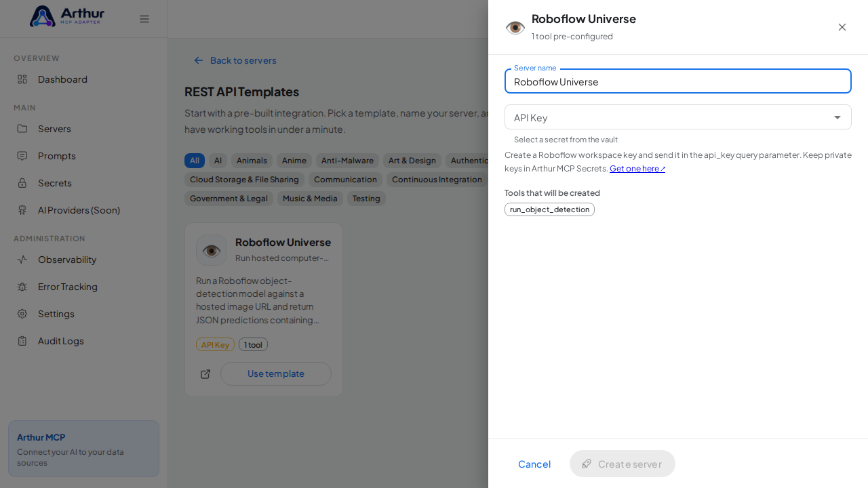Click the Create server button

623,464
